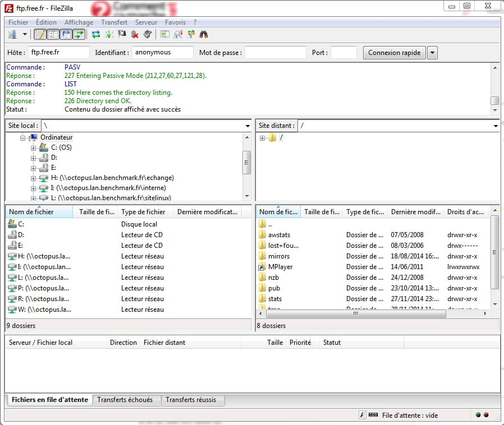504x425 pixels.
Task: Click the encryption status icon in status bar
Action: pyautogui.click(x=362, y=415)
